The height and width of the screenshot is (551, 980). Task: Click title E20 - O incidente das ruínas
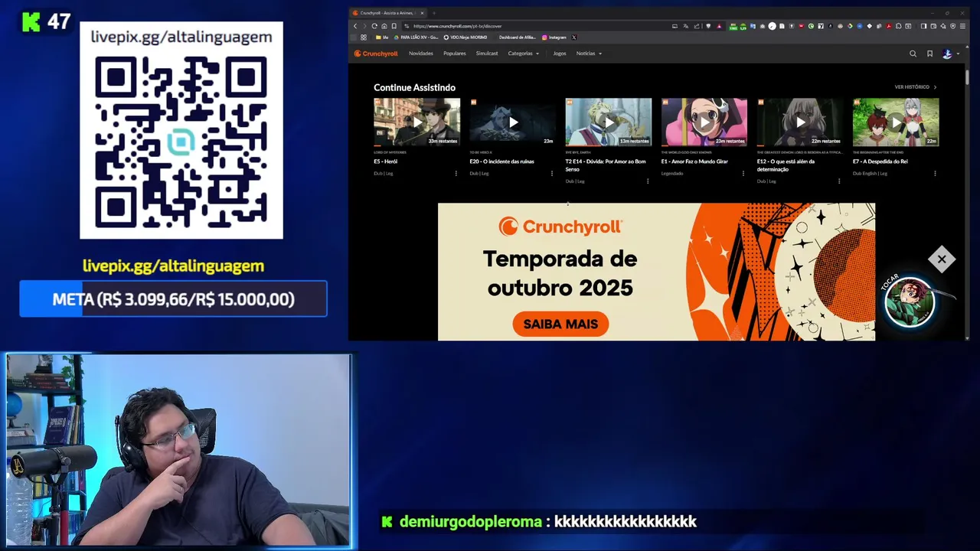(x=501, y=161)
